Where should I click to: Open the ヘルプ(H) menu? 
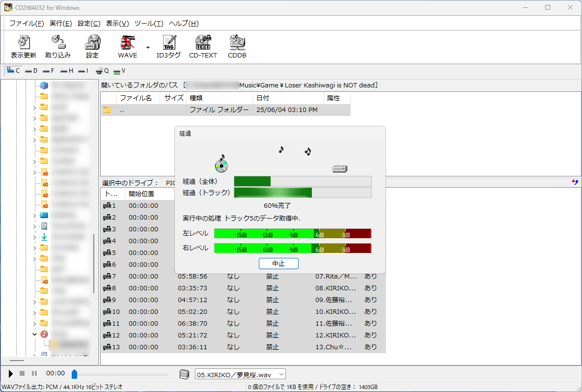click(183, 24)
